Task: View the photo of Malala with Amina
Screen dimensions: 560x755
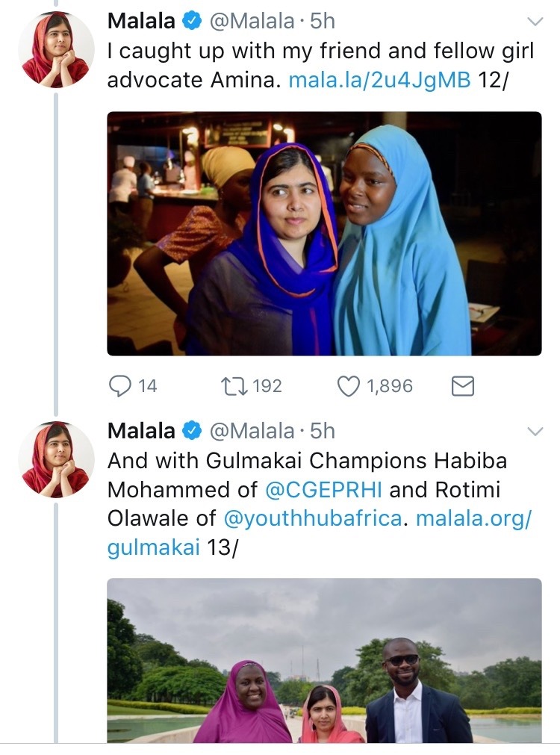Action: (x=324, y=233)
